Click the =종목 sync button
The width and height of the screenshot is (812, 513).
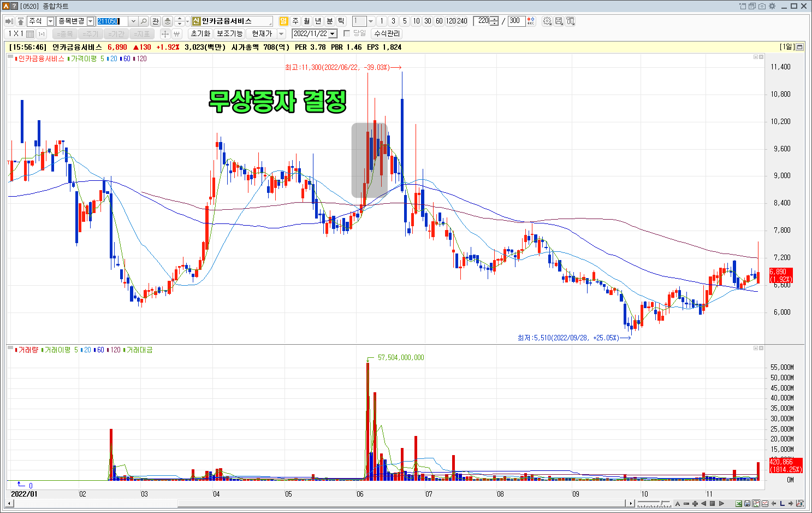pyautogui.click(x=65, y=34)
